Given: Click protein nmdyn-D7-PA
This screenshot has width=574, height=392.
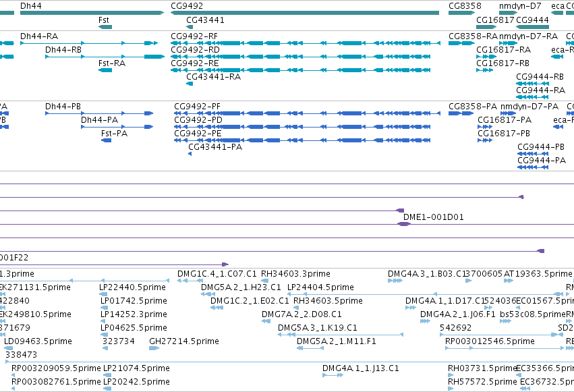Looking at the screenshot, I should (x=508, y=113).
